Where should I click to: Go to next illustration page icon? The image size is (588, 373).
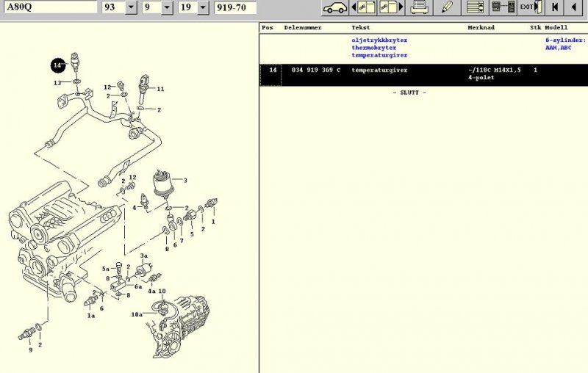pyautogui.click(x=392, y=7)
